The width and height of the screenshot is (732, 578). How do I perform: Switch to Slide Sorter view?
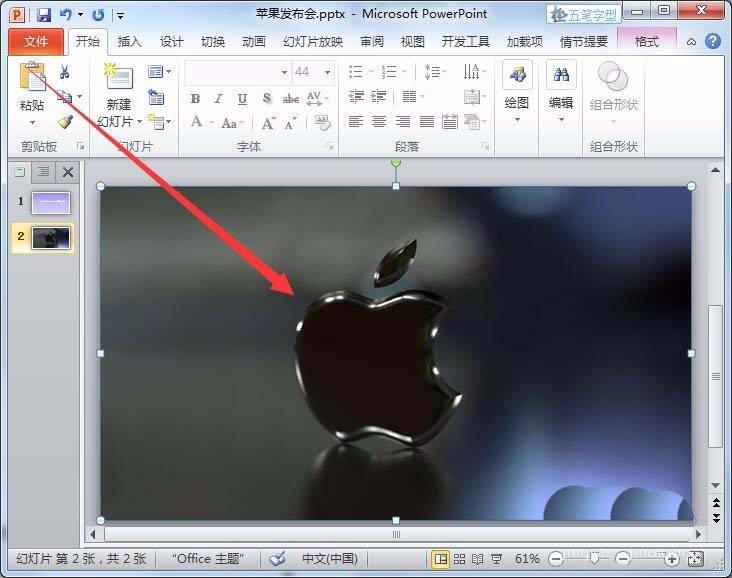pyautogui.click(x=459, y=559)
